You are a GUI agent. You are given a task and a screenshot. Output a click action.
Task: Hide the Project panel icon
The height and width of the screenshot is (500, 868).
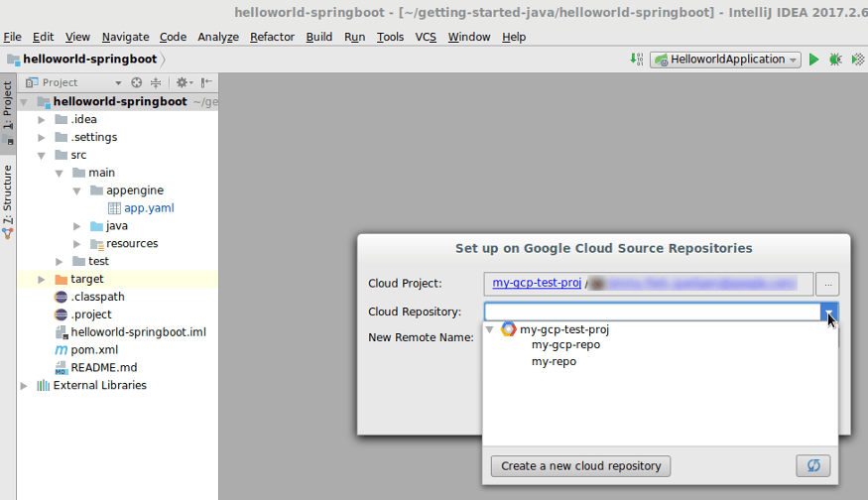click(206, 82)
